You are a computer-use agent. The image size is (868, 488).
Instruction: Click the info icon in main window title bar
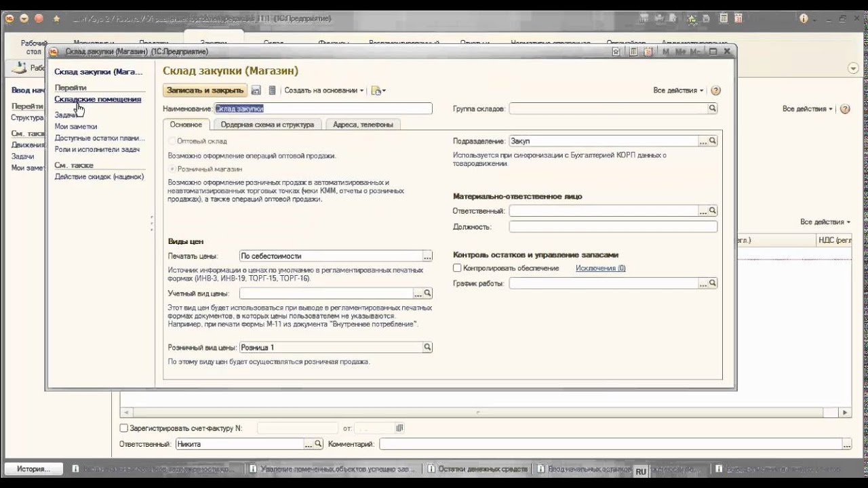point(804,18)
